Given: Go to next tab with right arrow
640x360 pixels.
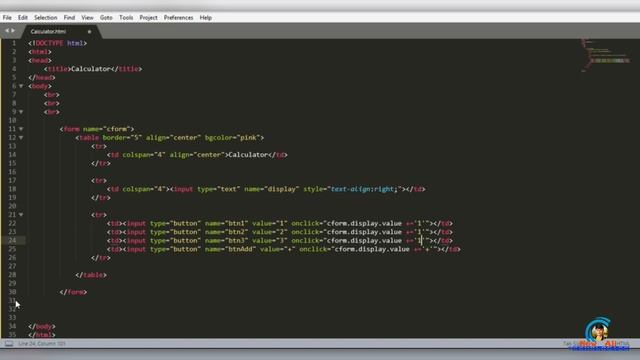Looking at the screenshot, I should point(13,31).
